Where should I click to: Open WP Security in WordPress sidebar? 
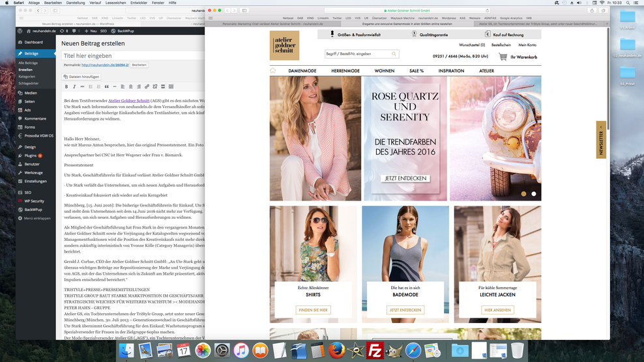[35, 201]
